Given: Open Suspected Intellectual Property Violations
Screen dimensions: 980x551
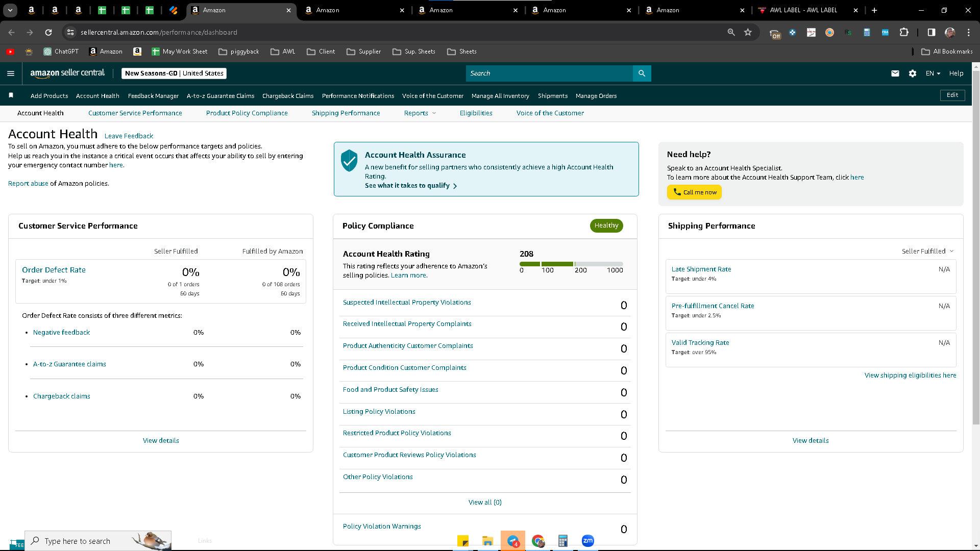Looking at the screenshot, I should click(x=407, y=303).
